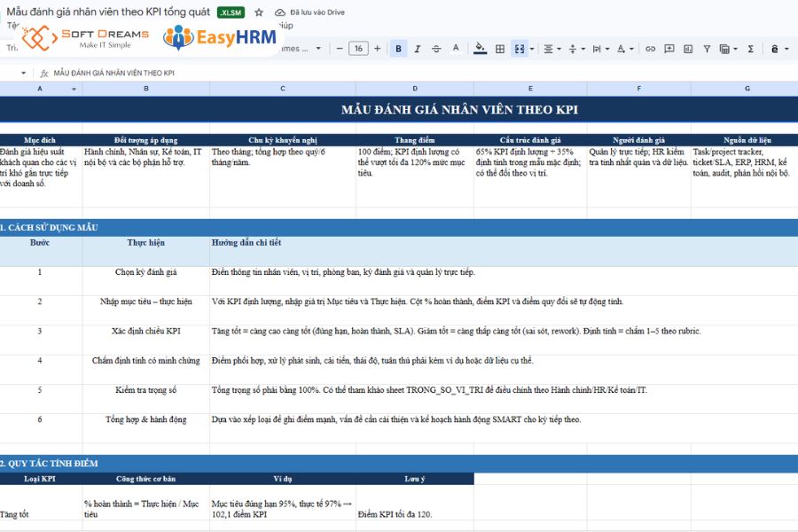Image resolution: width=798 pixels, height=532 pixels.
Task: Select column C header
Action: click(283, 89)
